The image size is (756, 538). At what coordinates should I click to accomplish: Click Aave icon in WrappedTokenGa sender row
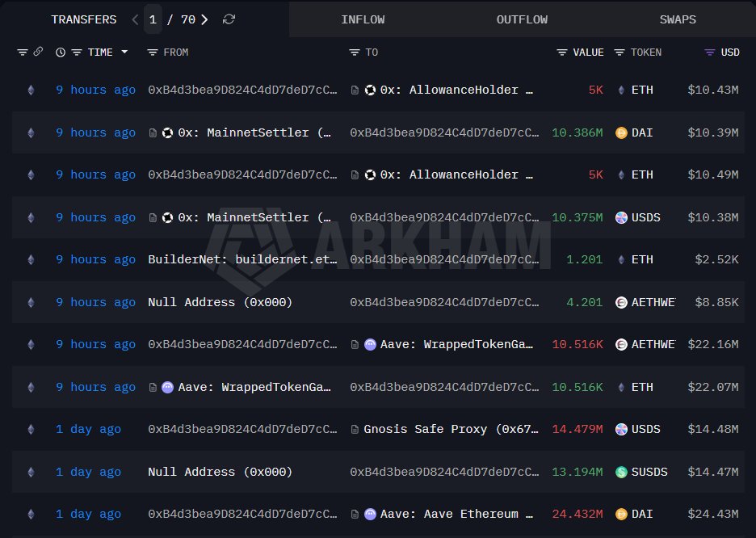pos(167,387)
